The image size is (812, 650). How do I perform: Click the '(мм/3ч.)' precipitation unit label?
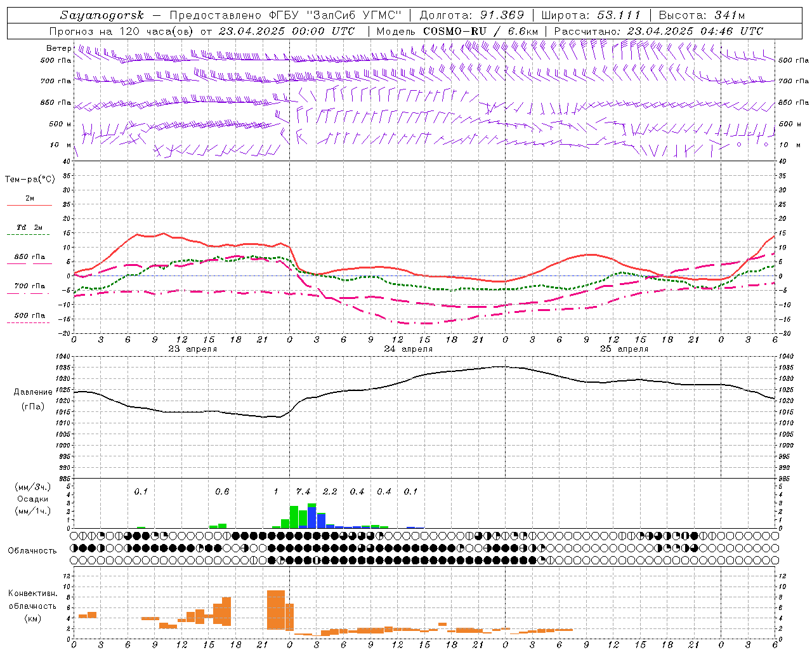click(33, 487)
